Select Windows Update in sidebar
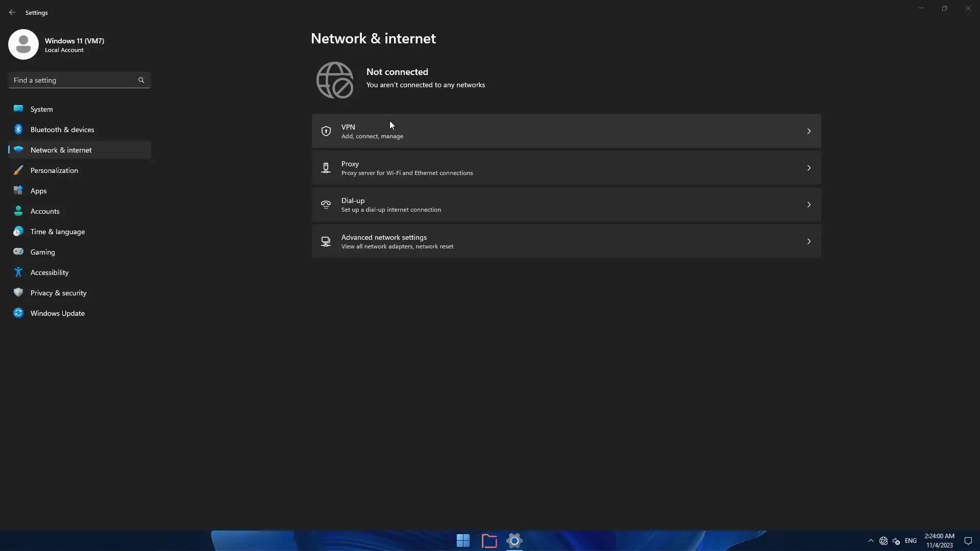The height and width of the screenshot is (551, 980). point(57,313)
